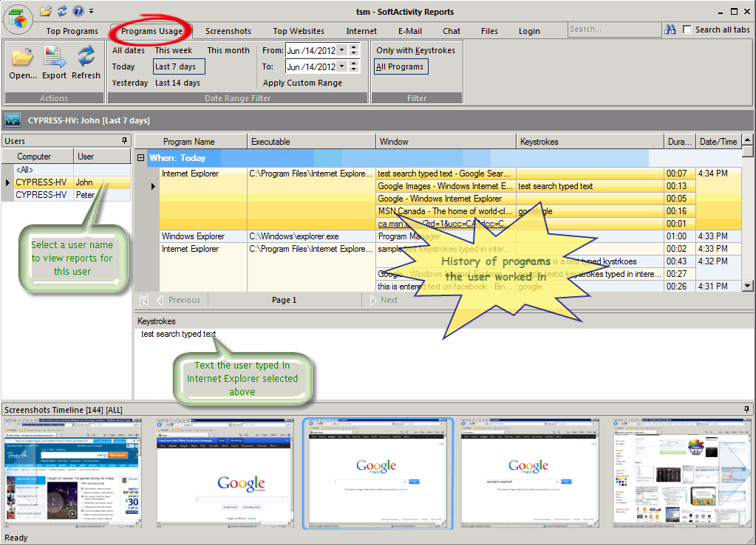Open the MSN Canada screenshot thumbnail
The image size is (756, 545).
tap(72, 473)
